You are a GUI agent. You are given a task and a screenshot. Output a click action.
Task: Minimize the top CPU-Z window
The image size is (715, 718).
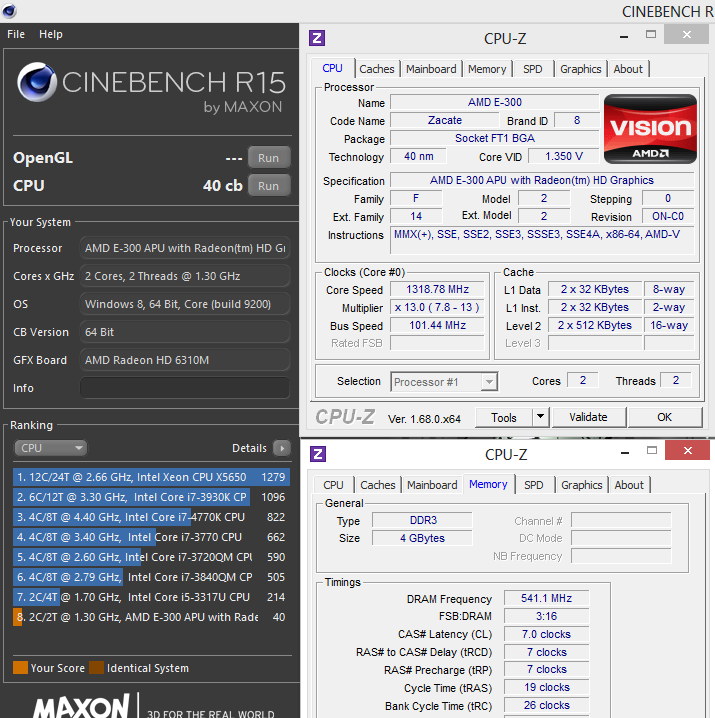(624, 35)
